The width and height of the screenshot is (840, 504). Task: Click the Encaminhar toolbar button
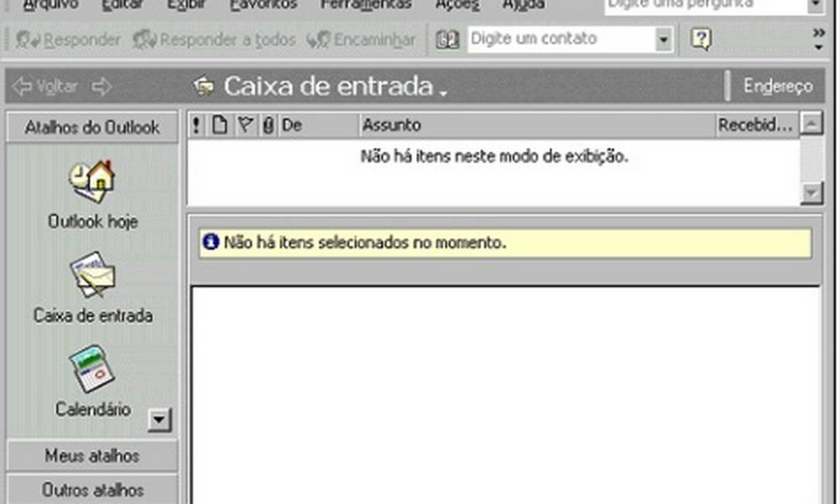363,38
